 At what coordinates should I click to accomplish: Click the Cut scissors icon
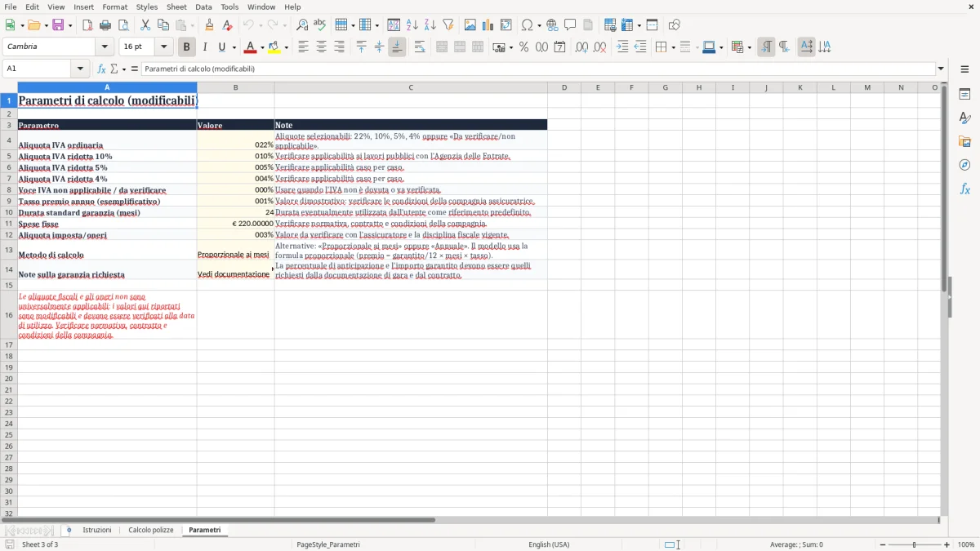[x=145, y=25]
